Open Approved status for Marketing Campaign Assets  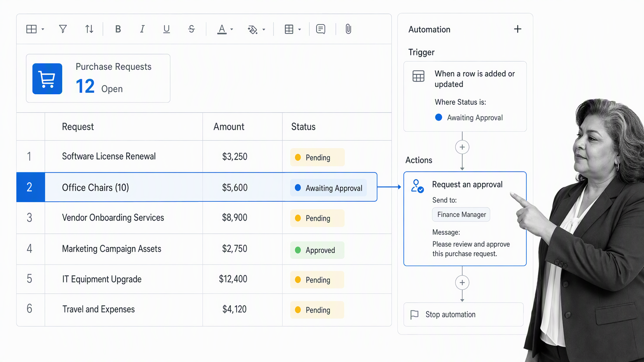(x=317, y=250)
